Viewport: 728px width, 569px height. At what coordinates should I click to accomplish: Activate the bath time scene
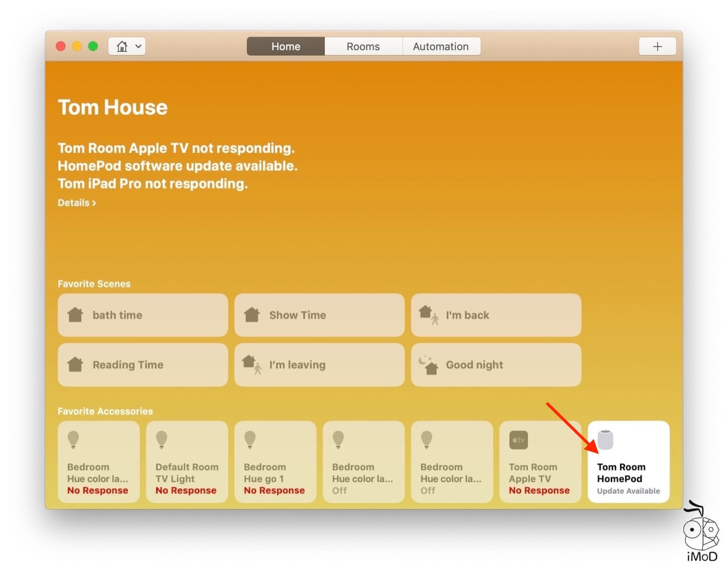[143, 315]
